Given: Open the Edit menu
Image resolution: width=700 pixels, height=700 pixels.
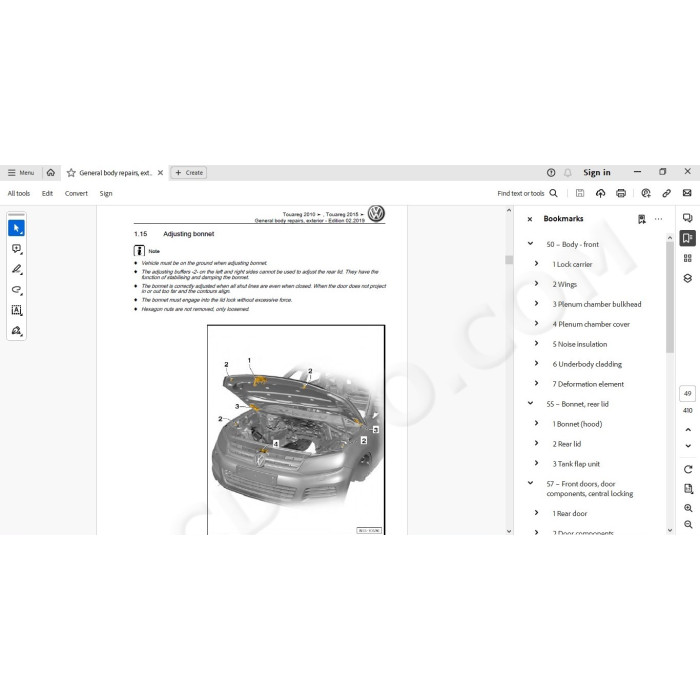Looking at the screenshot, I should (47, 193).
